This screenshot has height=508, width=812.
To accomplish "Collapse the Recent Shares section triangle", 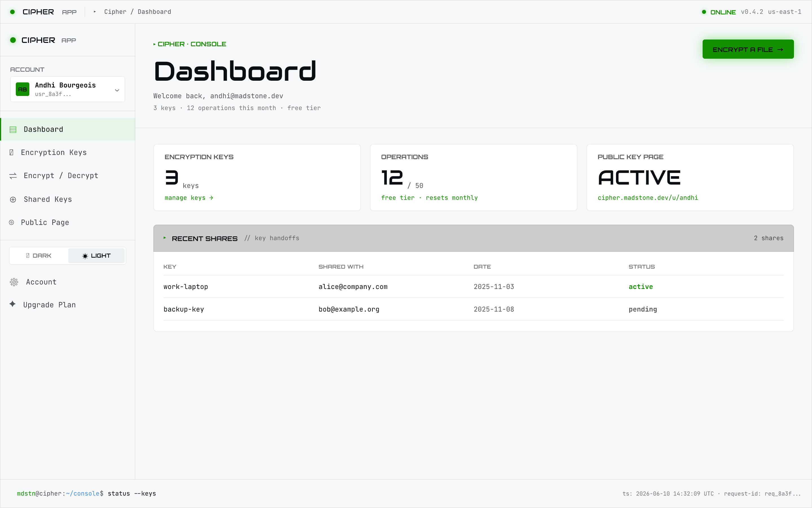I will pos(165,238).
